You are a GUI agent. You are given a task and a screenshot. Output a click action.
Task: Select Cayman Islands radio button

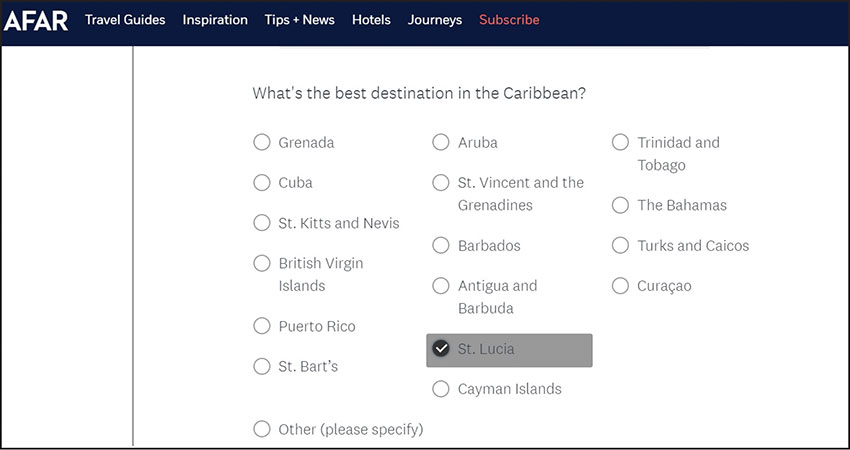[x=441, y=389]
